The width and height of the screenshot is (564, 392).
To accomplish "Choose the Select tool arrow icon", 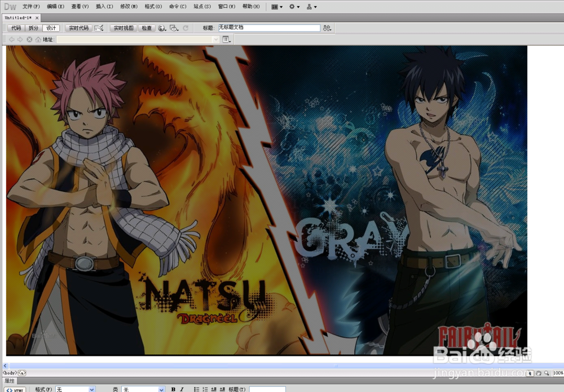I will [x=530, y=373].
